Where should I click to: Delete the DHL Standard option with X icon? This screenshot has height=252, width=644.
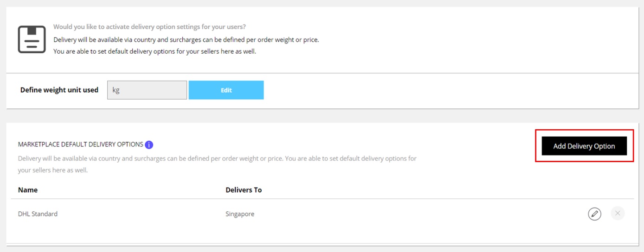pyautogui.click(x=617, y=214)
